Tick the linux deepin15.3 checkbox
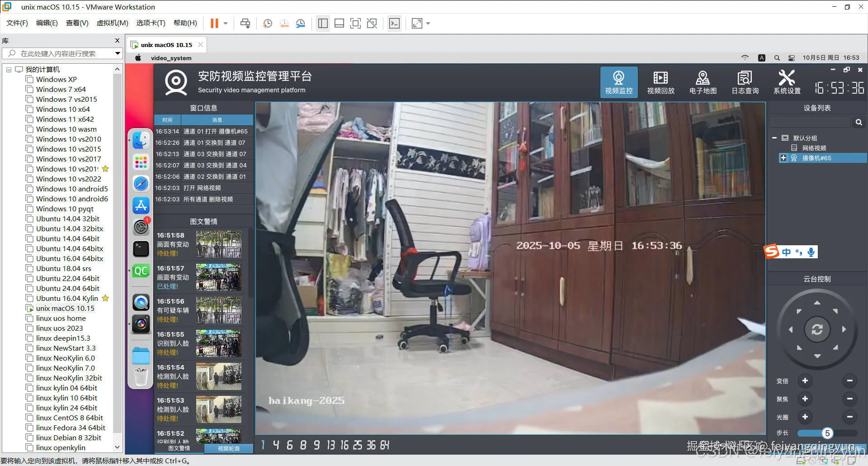Screen dimensions: 868x466 click(x=29, y=338)
